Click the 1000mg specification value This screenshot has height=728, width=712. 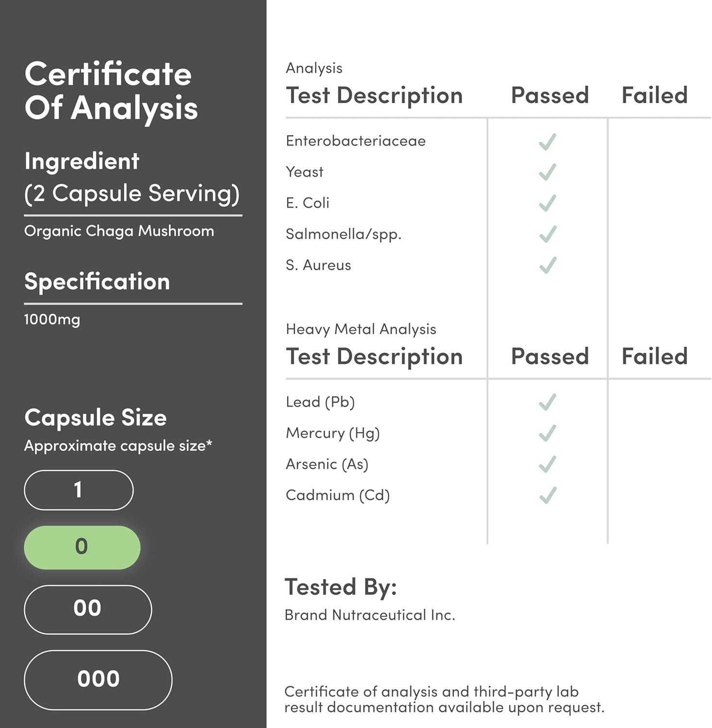(52, 319)
